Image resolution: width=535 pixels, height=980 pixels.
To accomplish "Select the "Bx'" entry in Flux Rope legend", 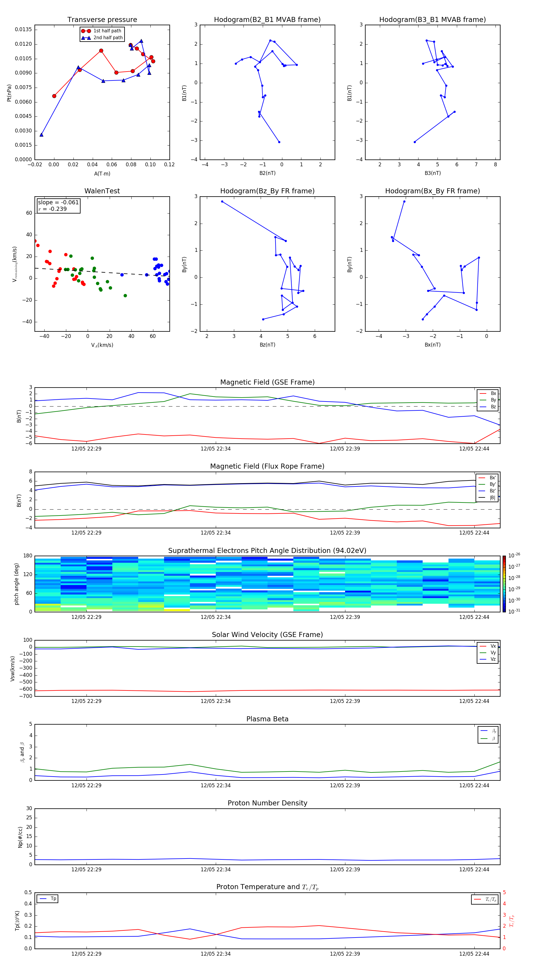I will 488,478.
